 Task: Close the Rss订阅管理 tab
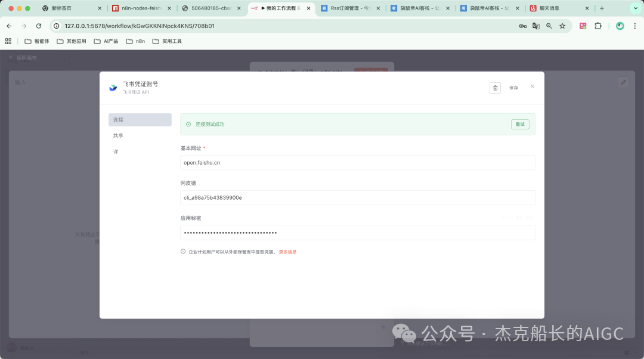pos(378,8)
